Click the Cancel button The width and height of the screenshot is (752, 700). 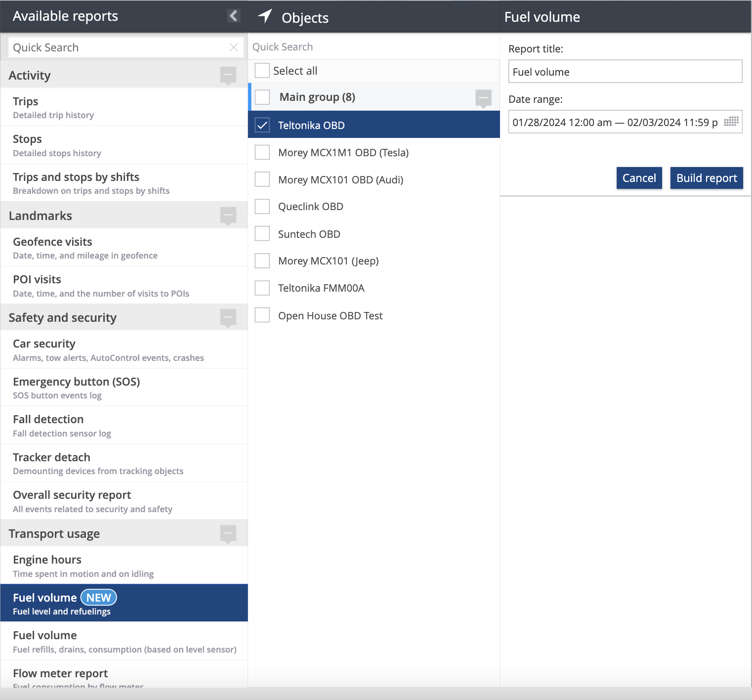[x=639, y=178]
